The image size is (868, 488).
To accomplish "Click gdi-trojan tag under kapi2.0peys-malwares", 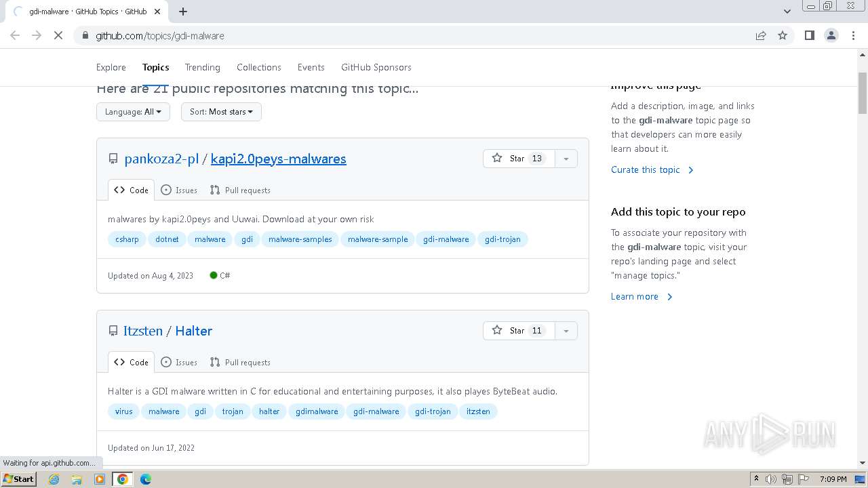I will pyautogui.click(x=502, y=239).
